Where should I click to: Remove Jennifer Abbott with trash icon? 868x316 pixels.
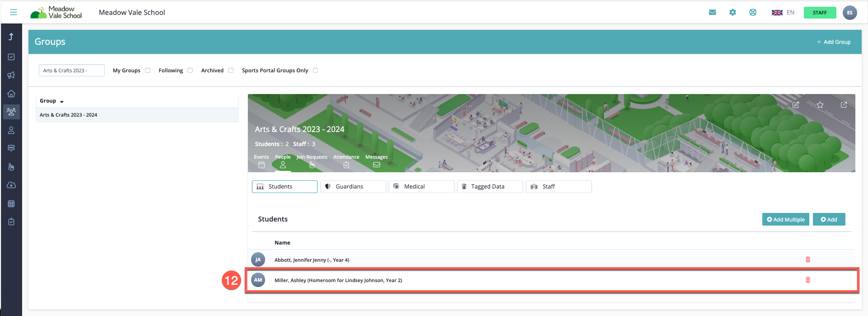[x=808, y=259]
